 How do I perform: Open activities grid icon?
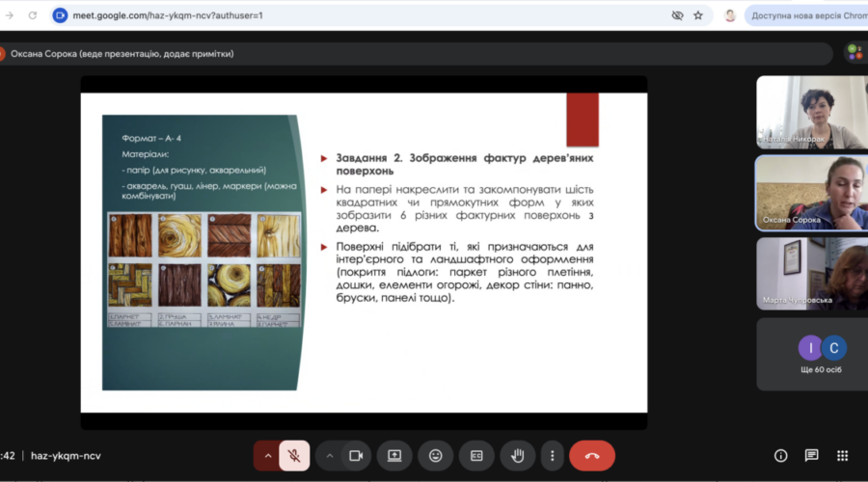click(843, 456)
